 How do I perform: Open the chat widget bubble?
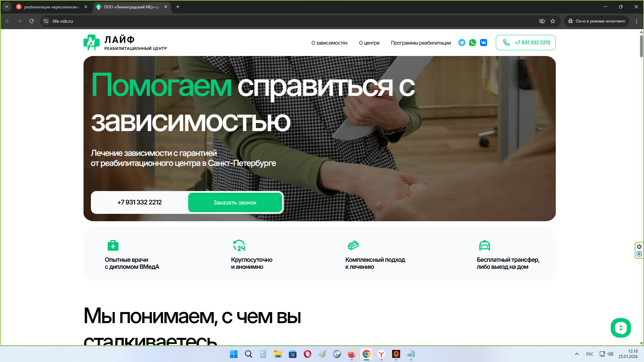click(x=621, y=328)
